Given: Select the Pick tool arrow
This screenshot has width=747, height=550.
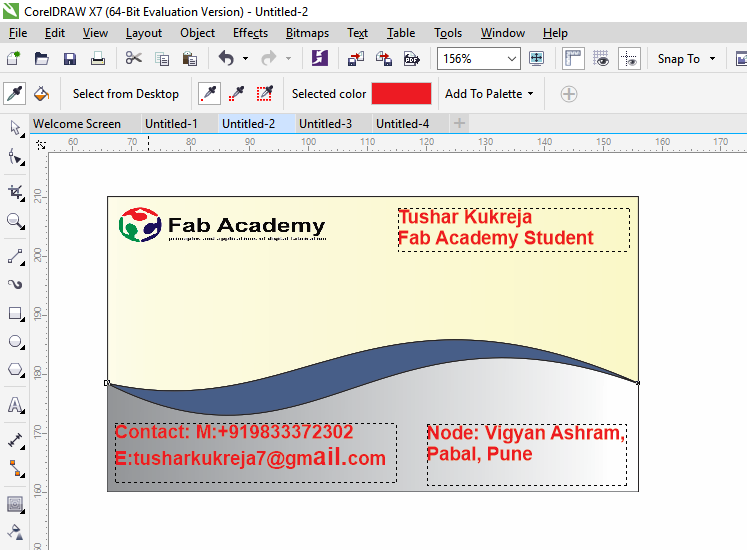Looking at the screenshot, I should 16,128.
